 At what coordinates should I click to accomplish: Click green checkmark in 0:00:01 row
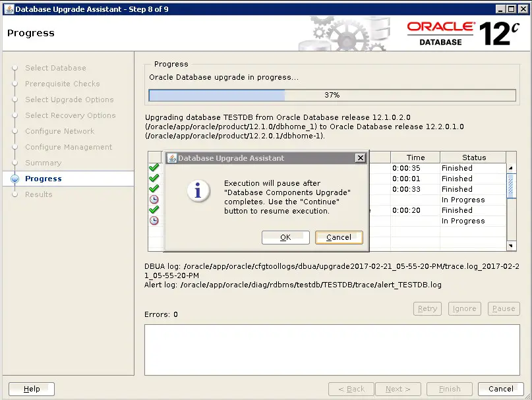(x=154, y=178)
